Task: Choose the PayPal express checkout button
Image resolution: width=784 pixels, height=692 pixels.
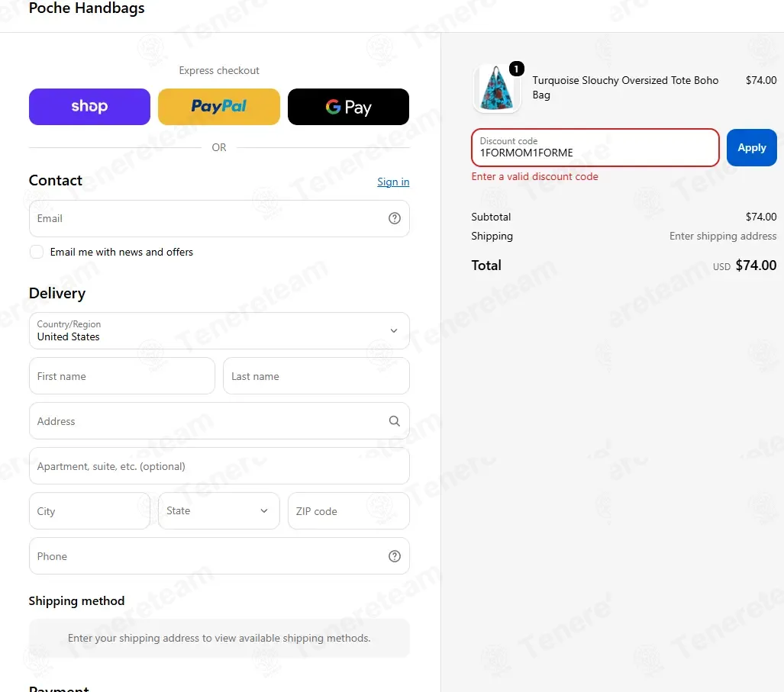Action: [219, 106]
